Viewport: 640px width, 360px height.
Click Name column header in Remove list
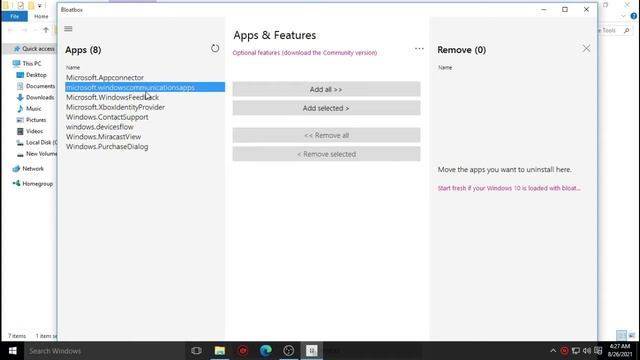[x=445, y=67]
